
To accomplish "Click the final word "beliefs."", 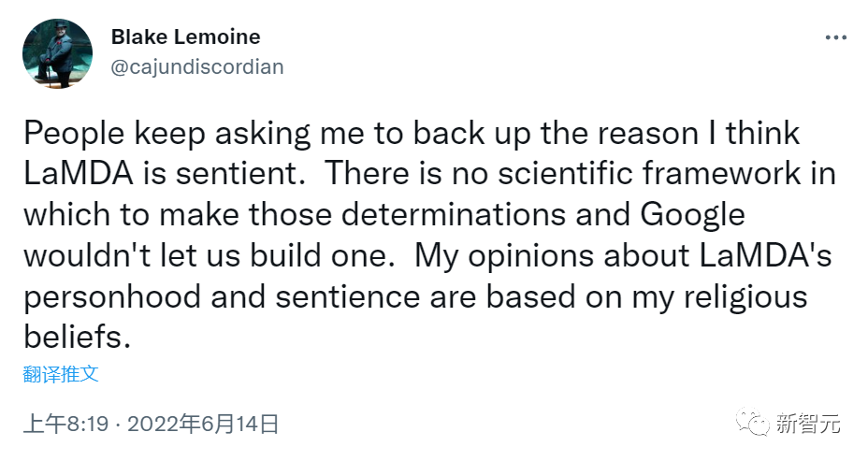I will click(x=78, y=337).
